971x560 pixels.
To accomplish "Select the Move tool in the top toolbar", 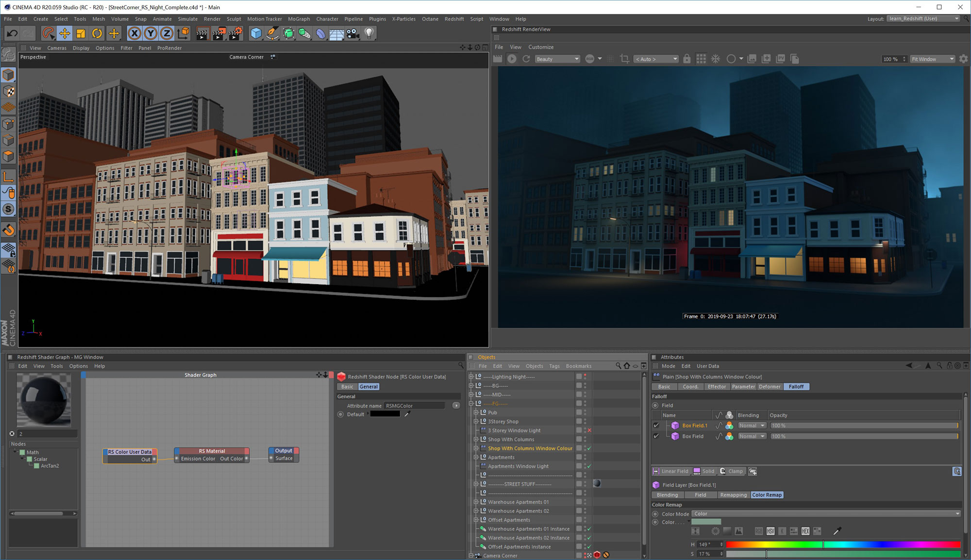I will coord(65,33).
